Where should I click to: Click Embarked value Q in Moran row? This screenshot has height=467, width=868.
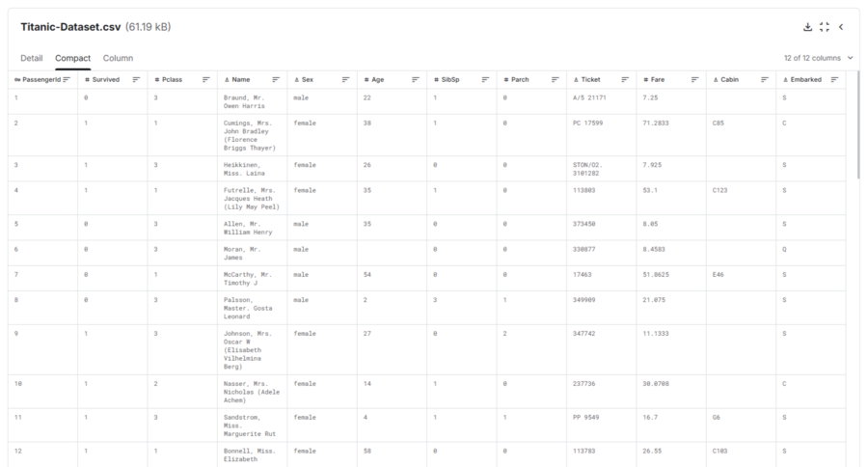(x=784, y=249)
